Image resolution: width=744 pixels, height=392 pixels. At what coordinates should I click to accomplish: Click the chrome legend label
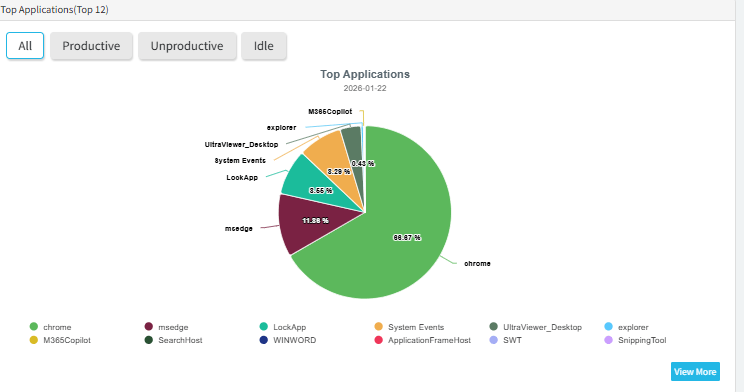(57, 327)
